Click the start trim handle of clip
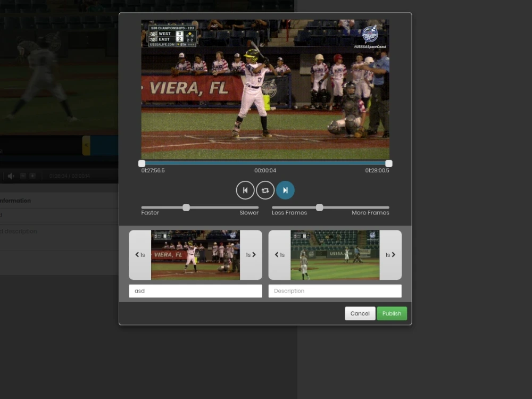The height and width of the screenshot is (399, 532). pos(142,163)
